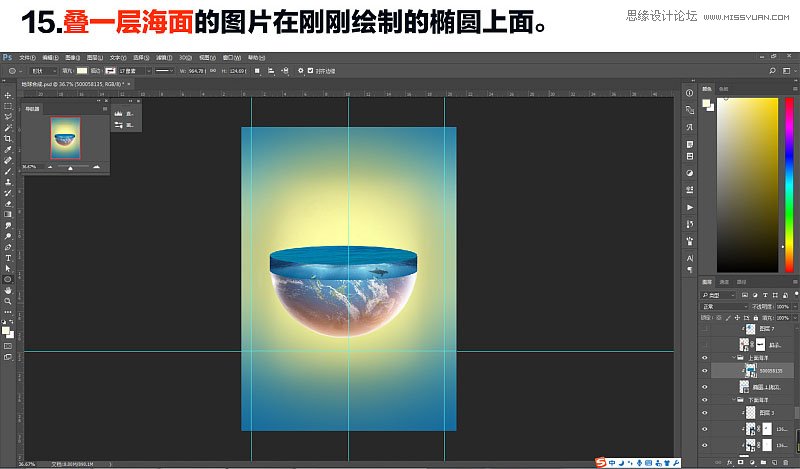This screenshot has width=800, height=469.
Task: Collapse the 上面海洋 layer group
Action: pyautogui.click(x=734, y=358)
